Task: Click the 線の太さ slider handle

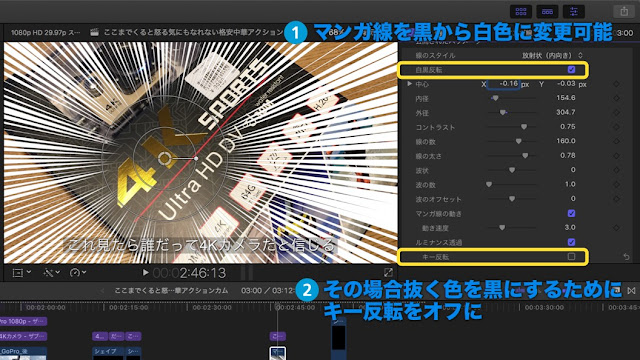Action: click(525, 156)
